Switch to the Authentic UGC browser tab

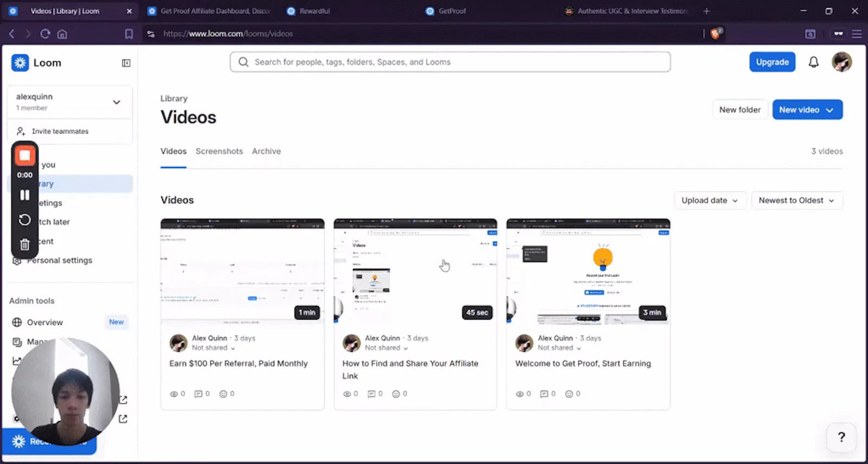(x=627, y=11)
